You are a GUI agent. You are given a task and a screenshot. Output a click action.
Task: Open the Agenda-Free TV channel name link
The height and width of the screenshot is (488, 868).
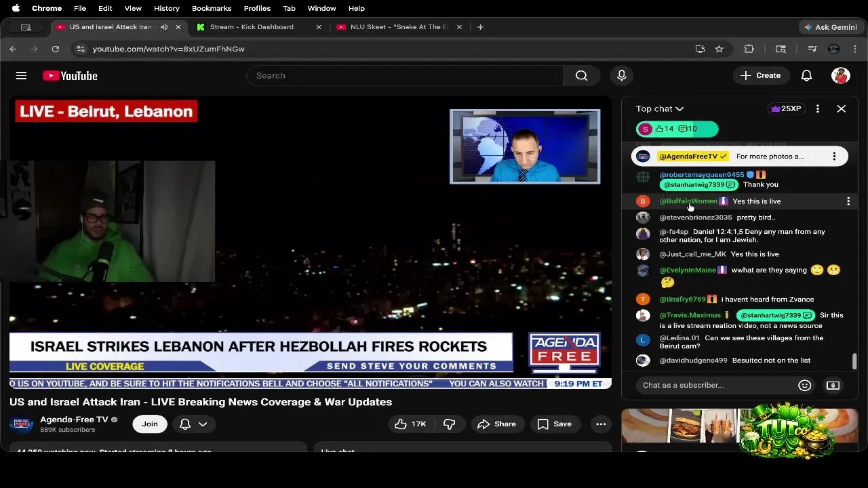(74, 420)
